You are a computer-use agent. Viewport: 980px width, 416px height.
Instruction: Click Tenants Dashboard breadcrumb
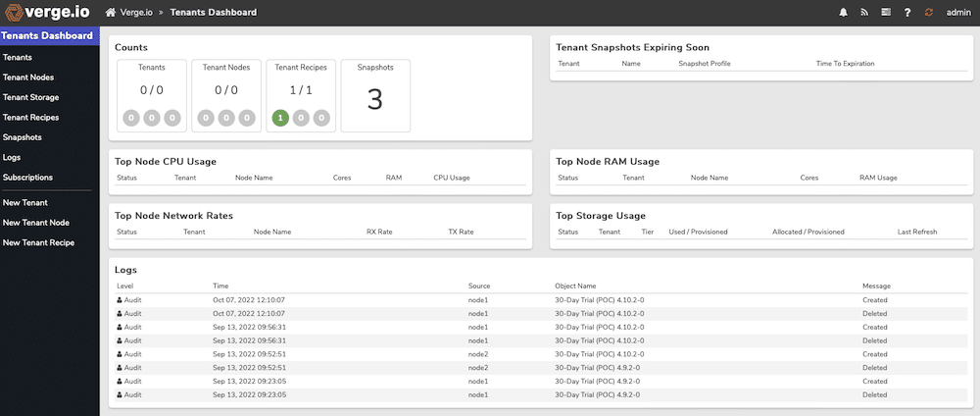pos(213,13)
